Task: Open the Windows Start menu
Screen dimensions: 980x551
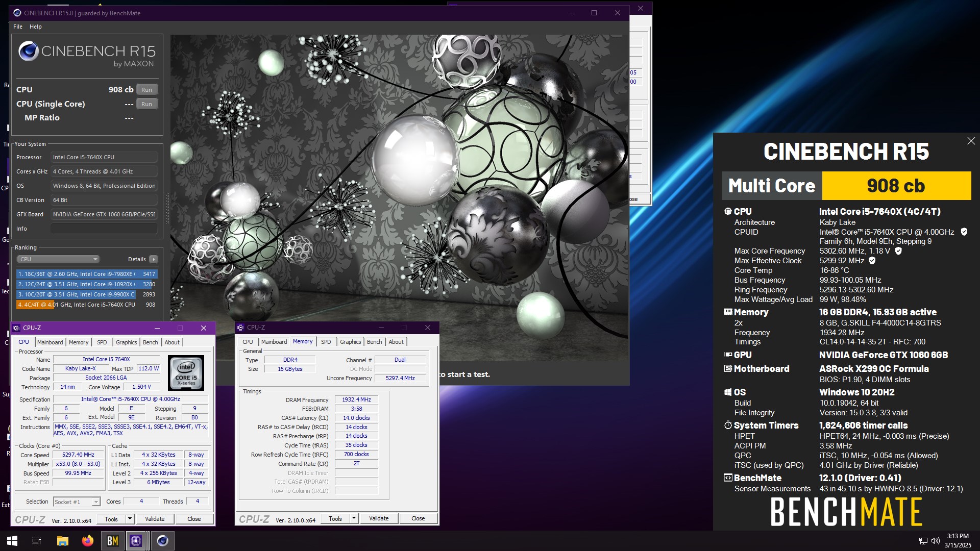Action: [12, 541]
